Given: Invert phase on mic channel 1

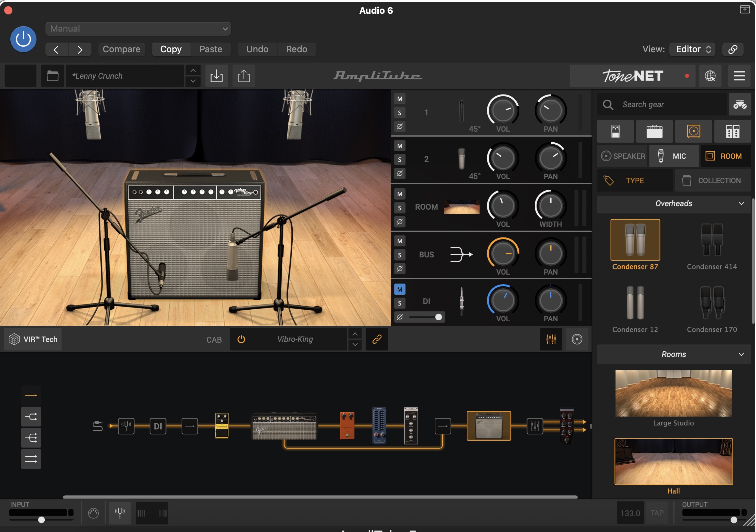Looking at the screenshot, I should (x=400, y=126).
